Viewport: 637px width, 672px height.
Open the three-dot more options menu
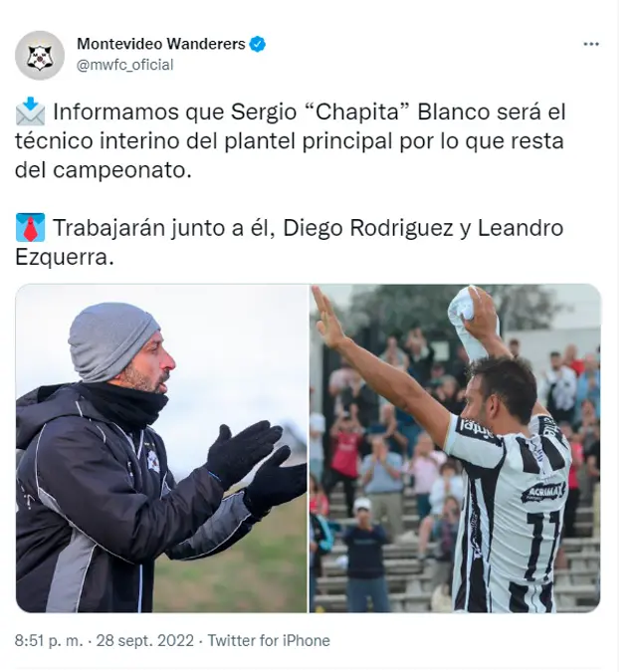(x=591, y=44)
